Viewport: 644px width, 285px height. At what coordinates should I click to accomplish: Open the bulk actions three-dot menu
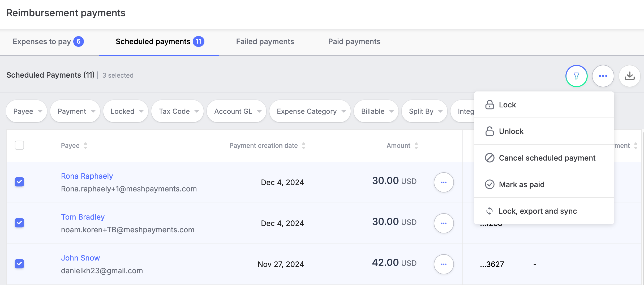pyautogui.click(x=603, y=76)
